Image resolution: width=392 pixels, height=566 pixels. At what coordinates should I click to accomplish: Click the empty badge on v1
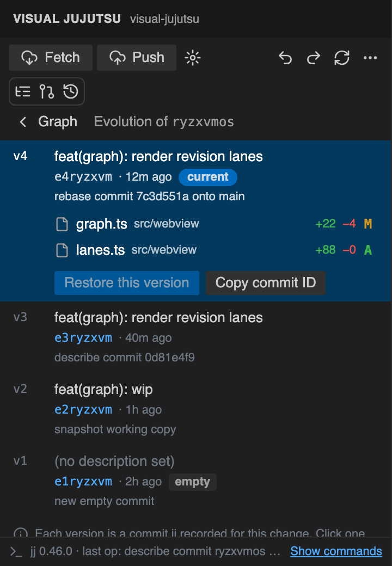192,482
